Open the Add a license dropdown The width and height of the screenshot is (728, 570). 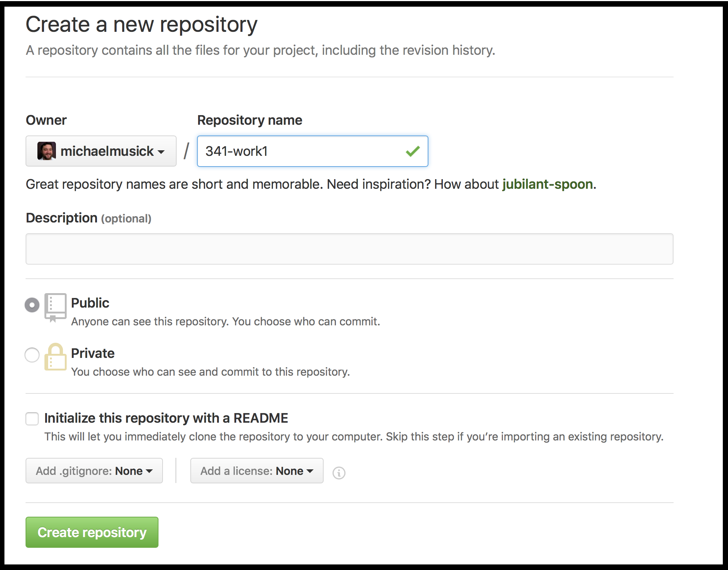pyautogui.click(x=257, y=471)
